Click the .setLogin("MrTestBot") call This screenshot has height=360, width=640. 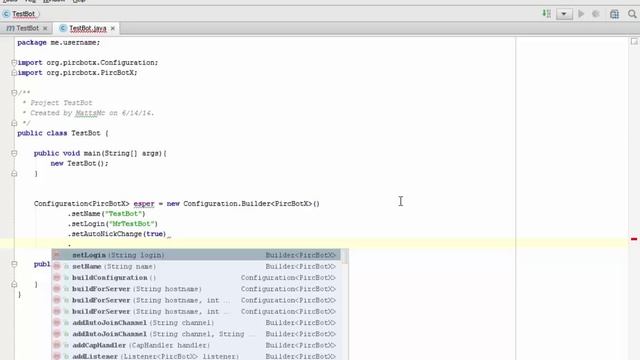(x=113, y=224)
